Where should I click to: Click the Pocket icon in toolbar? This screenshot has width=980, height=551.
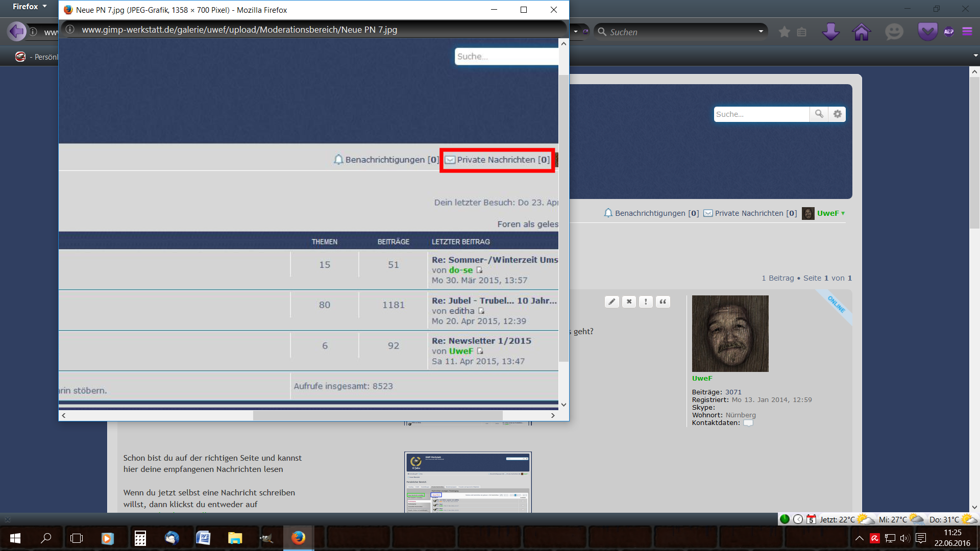[x=927, y=32]
